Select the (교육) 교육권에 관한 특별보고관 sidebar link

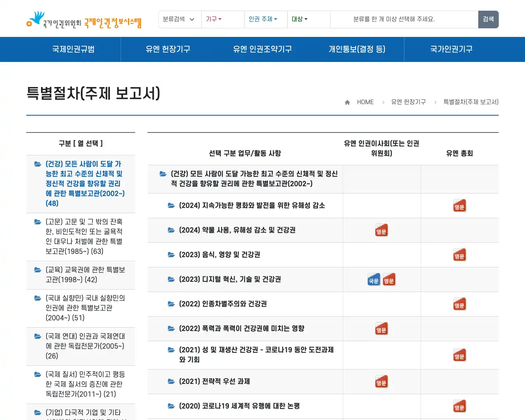tap(80, 275)
